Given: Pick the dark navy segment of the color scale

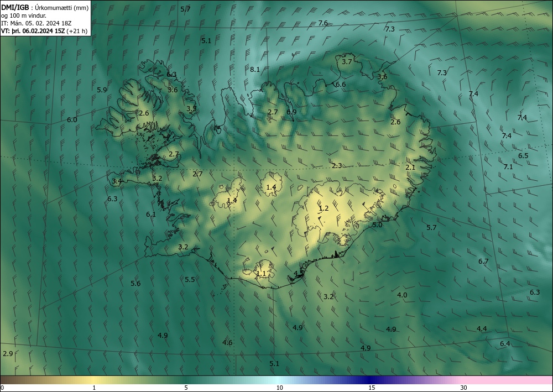Looking at the screenshot, I should click(x=371, y=380).
